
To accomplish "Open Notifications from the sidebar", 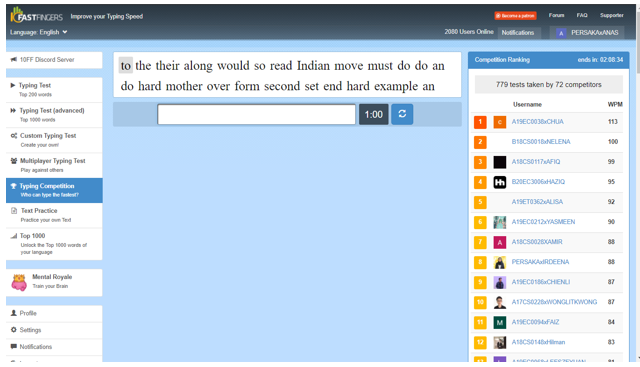I will point(54,347).
